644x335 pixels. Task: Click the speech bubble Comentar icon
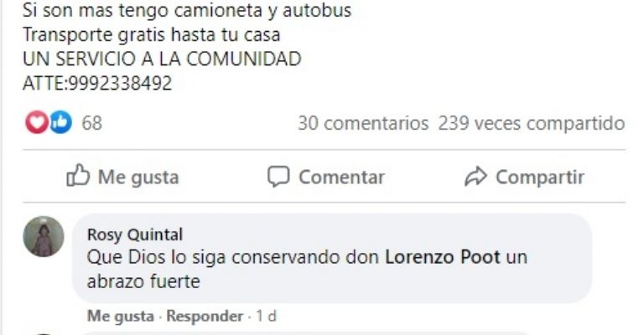[278, 177]
